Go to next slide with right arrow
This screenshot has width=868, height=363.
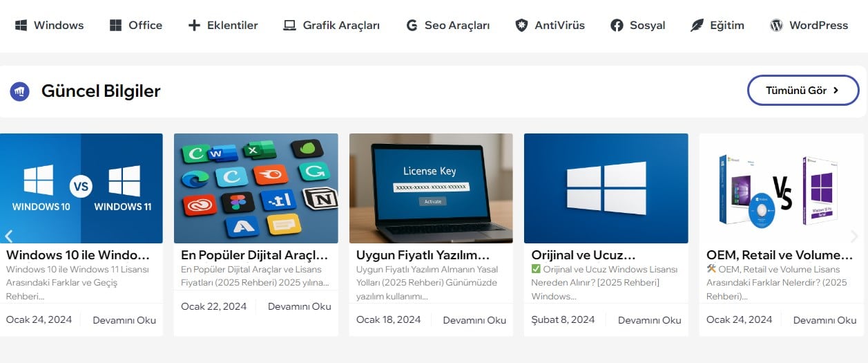854,236
